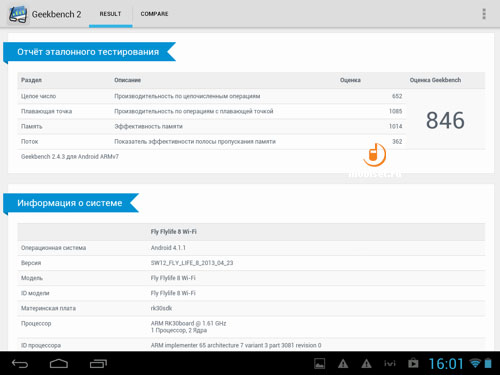The image size is (500, 375).
Task: Tap the stream score value 362
Action: pyautogui.click(x=397, y=141)
